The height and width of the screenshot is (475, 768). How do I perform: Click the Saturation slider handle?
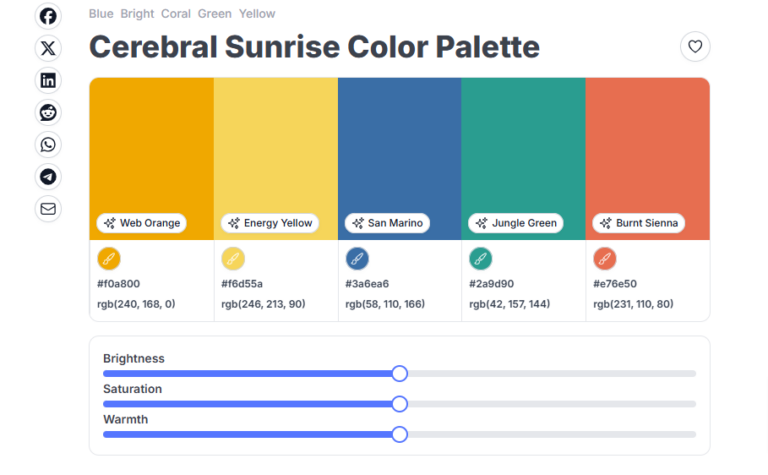400,404
